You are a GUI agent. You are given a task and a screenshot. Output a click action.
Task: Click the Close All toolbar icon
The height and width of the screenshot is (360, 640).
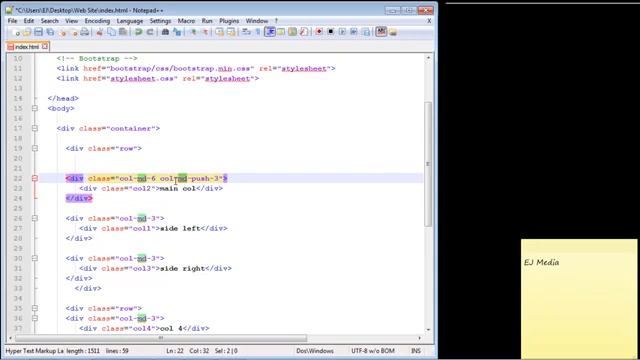[x=74, y=32]
